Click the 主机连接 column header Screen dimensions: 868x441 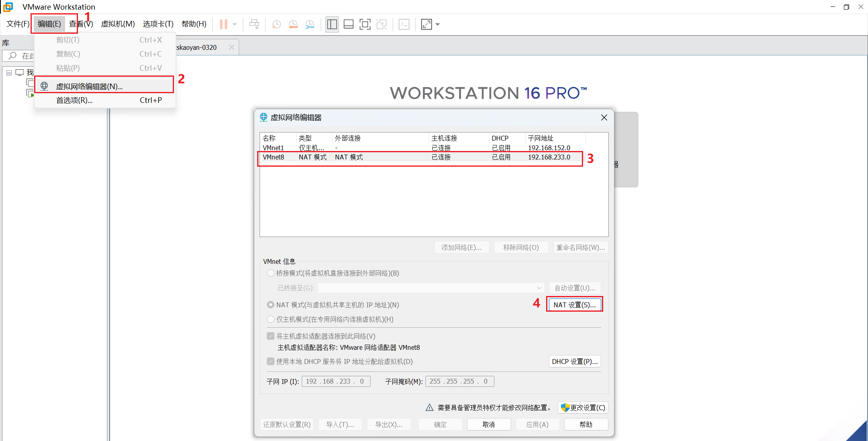(459, 138)
